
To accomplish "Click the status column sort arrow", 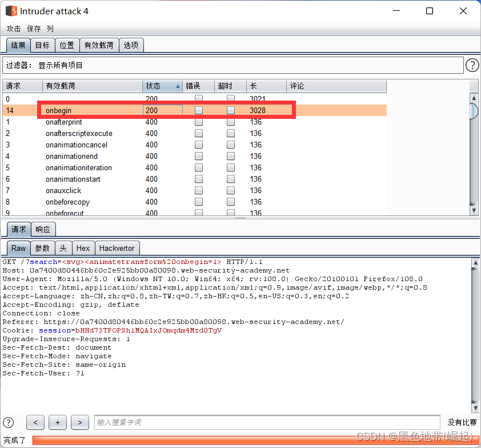I will pyautogui.click(x=178, y=86).
